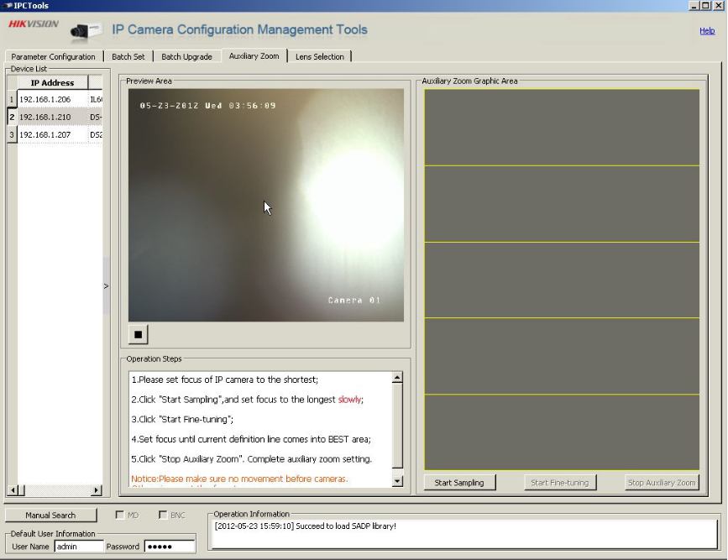Screen dimensions: 728x560
Task: Go to the Batch Upgrade tab
Action: click(x=186, y=56)
